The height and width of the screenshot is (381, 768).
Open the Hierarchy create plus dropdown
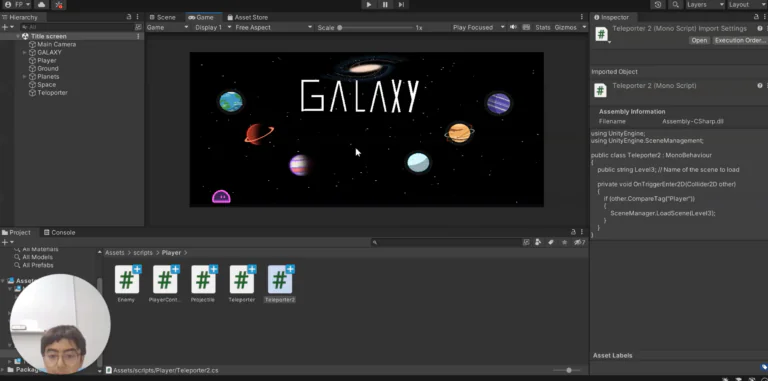(x=8, y=27)
